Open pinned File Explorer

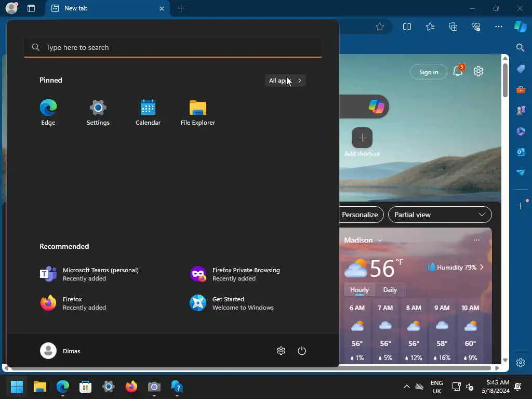tap(198, 113)
